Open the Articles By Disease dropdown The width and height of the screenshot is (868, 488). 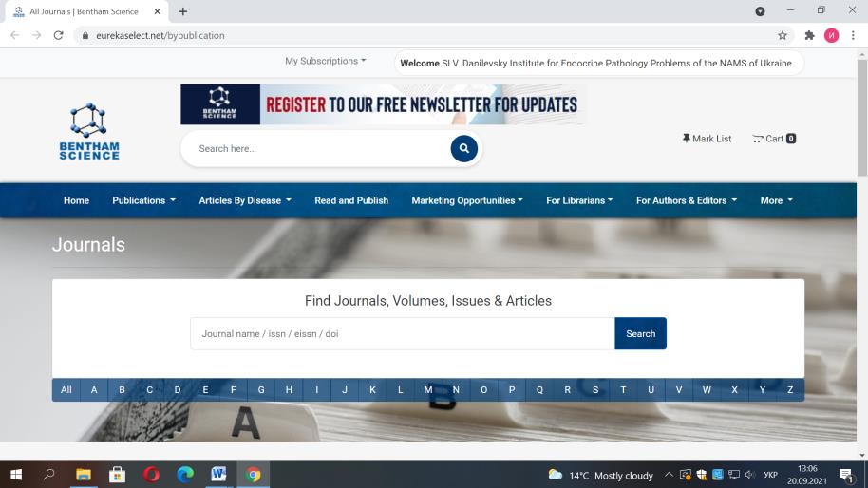[x=244, y=200]
